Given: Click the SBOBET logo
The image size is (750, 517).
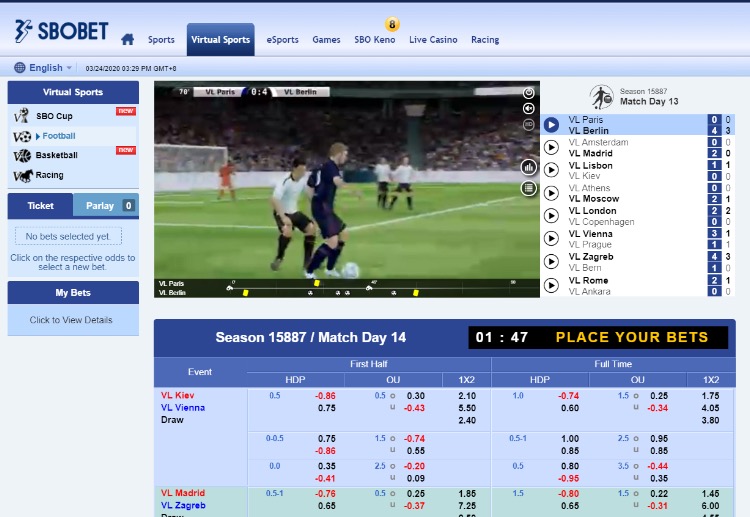Looking at the screenshot, I should pos(61,31).
